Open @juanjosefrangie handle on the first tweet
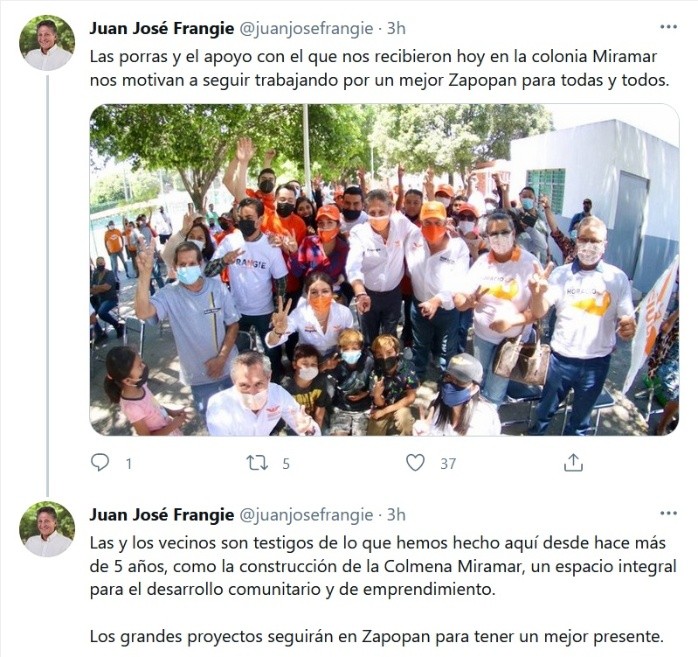This screenshot has height=657, width=698. 306,28
